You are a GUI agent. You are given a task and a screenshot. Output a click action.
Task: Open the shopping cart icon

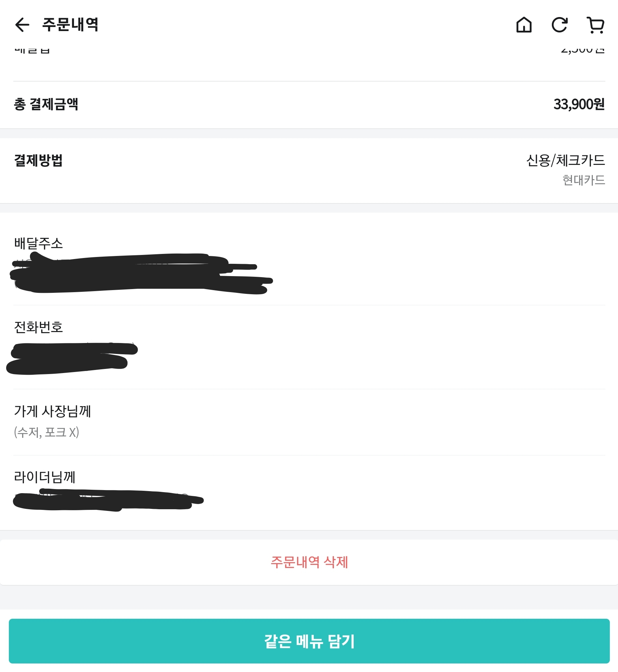[595, 25]
